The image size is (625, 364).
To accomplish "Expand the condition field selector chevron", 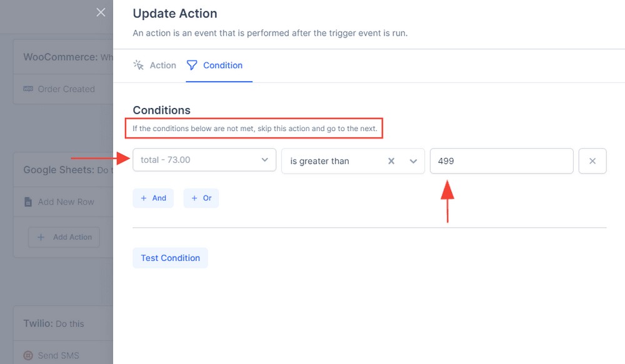I will 264,160.
